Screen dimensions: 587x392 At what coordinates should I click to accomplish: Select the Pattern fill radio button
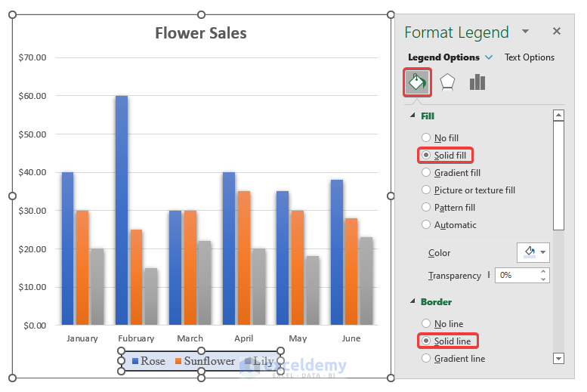click(427, 208)
